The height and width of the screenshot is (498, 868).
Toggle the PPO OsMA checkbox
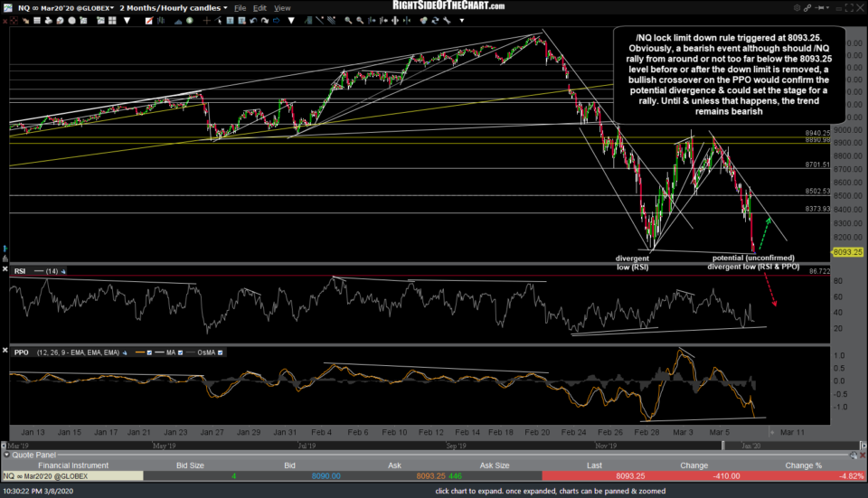click(220, 352)
